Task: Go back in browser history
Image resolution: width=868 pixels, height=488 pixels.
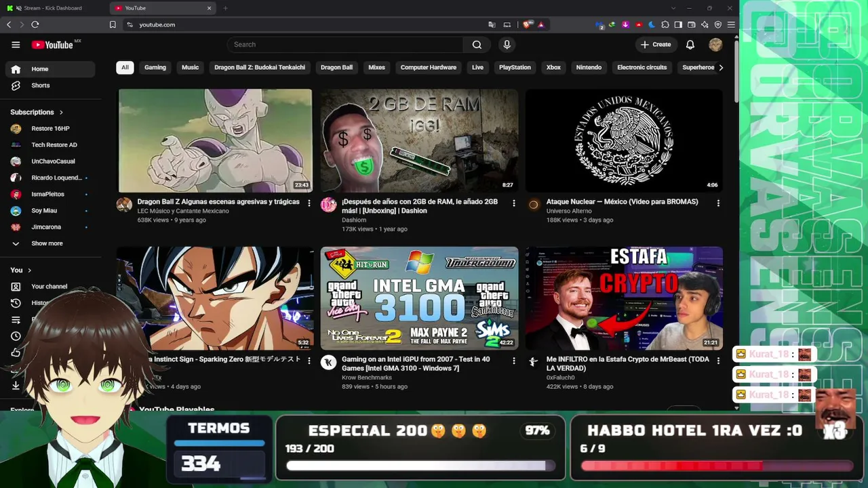Action: pos(9,24)
